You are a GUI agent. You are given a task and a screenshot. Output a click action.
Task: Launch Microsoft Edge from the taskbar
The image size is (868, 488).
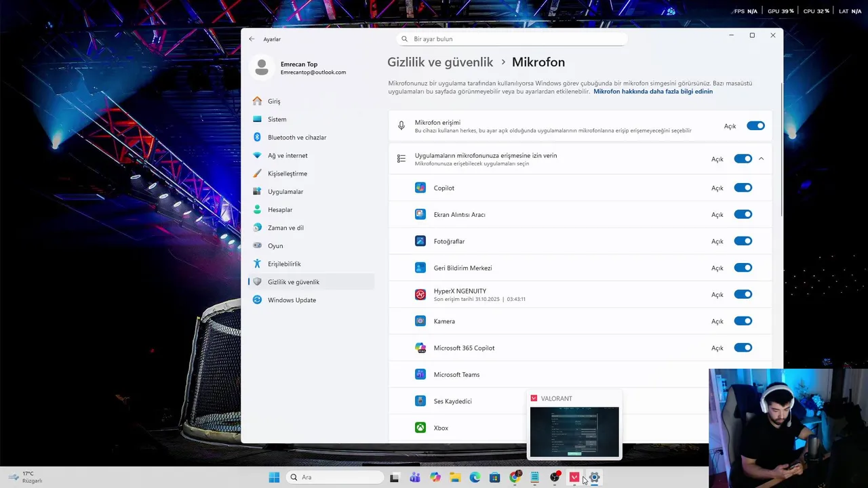(x=475, y=477)
